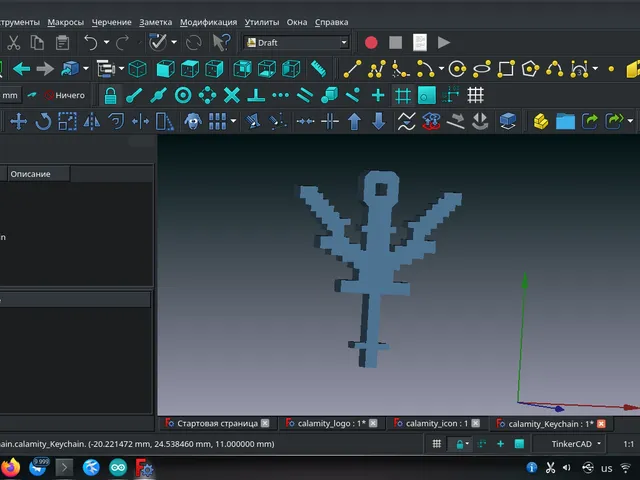Select the Draft Rectangle tool
640x480 pixels.
pyautogui.click(x=506, y=69)
